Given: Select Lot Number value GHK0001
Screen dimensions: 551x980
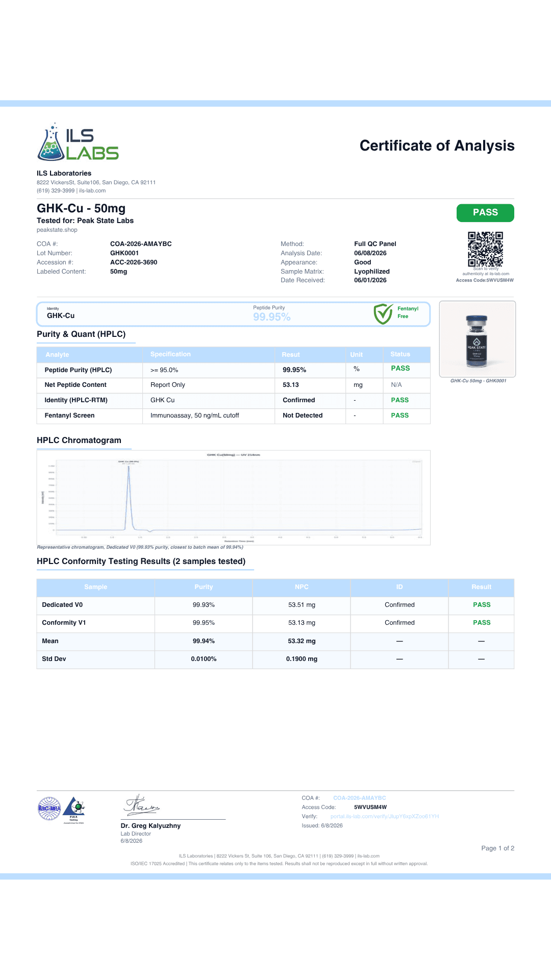Looking at the screenshot, I should click(x=124, y=253).
